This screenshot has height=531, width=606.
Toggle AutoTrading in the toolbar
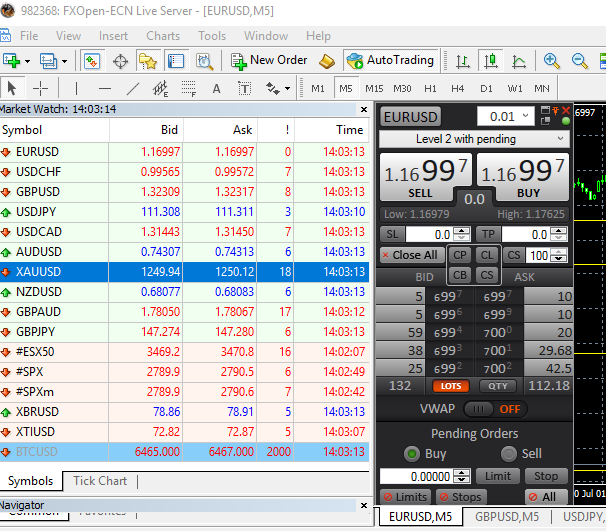point(389,60)
